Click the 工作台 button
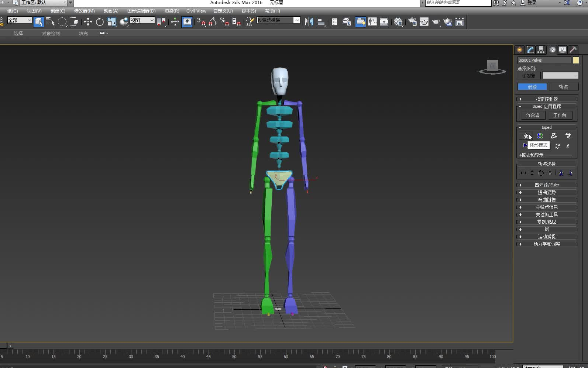Screen dimensions: 588x368 [x=560, y=115]
